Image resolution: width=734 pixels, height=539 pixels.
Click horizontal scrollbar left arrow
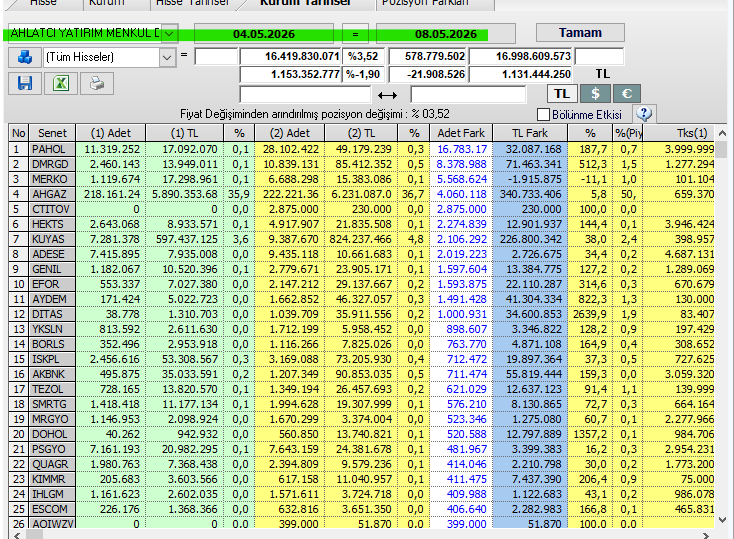pyautogui.click(x=17, y=535)
